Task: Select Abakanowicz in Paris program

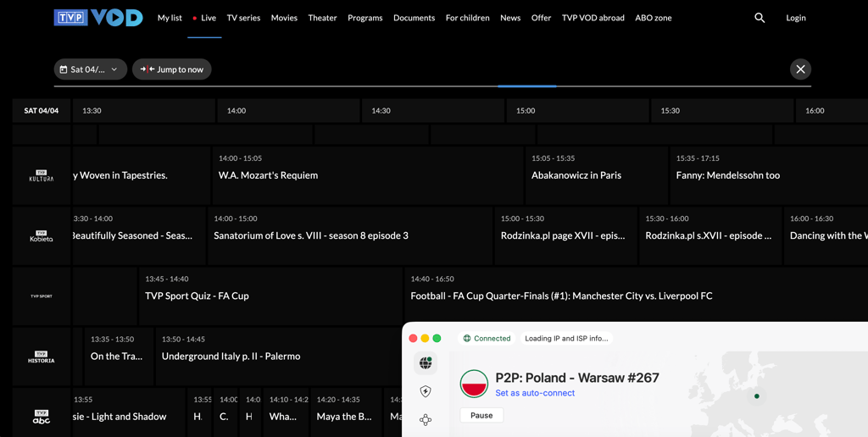Action: click(597, 175)
